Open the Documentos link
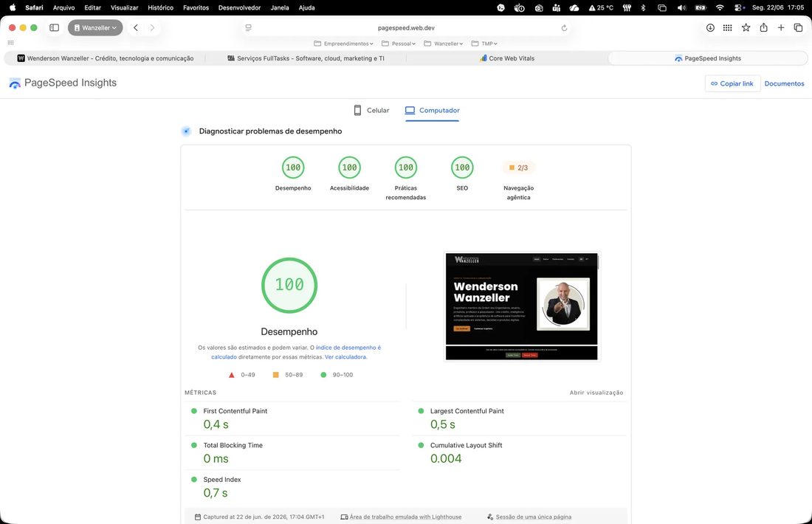Viewport: 812px width, 524px height. click(x=784, y=83)
